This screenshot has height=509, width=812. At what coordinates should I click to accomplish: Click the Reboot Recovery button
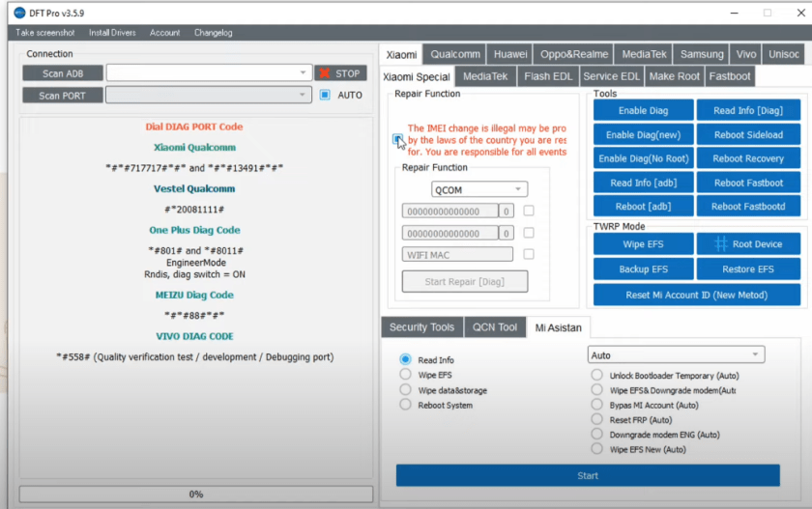[748, 158]
